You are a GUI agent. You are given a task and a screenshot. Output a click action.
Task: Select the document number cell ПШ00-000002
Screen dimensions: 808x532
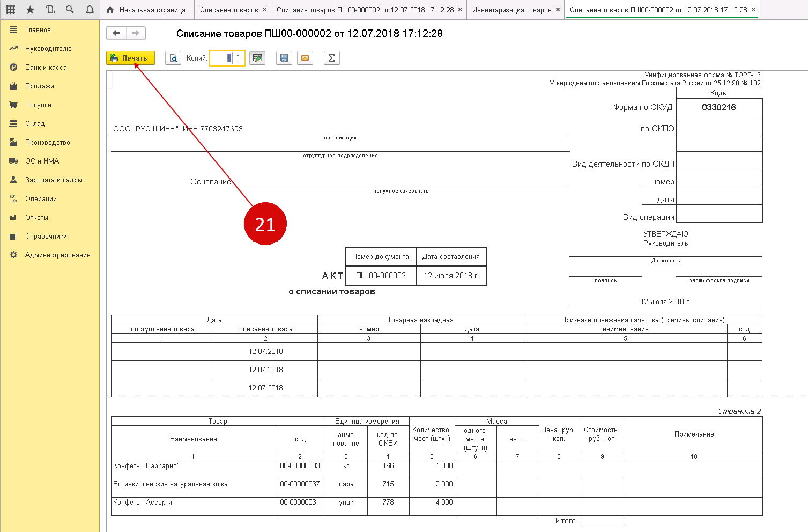click(x=381, y=276)
